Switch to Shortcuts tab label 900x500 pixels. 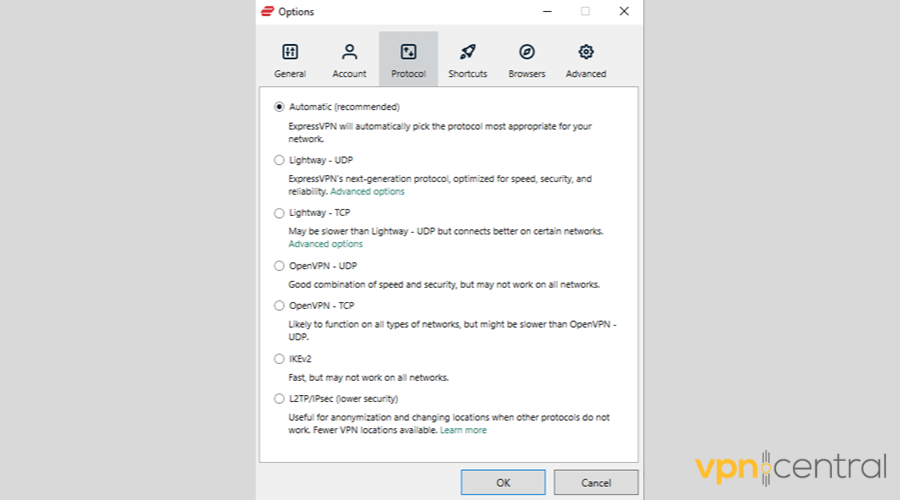click(468, 73)
